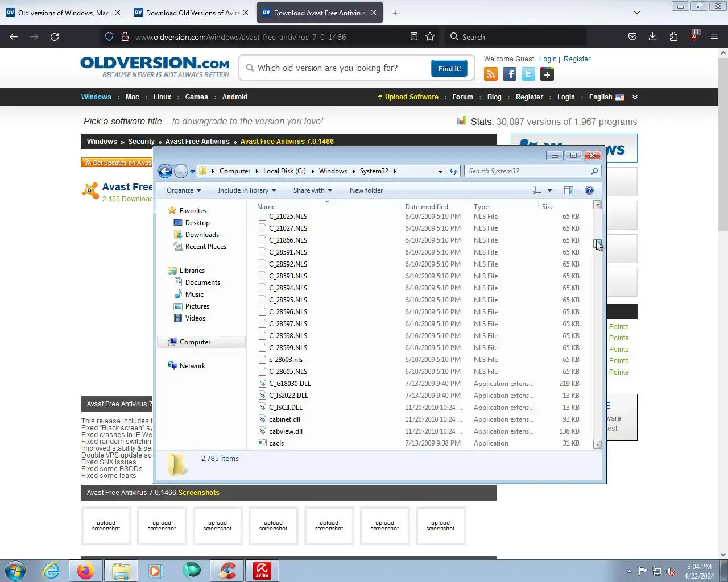728x582 pixels.
Task: Click the Explorer help question mark icon
Action: (x=589, y=190)
